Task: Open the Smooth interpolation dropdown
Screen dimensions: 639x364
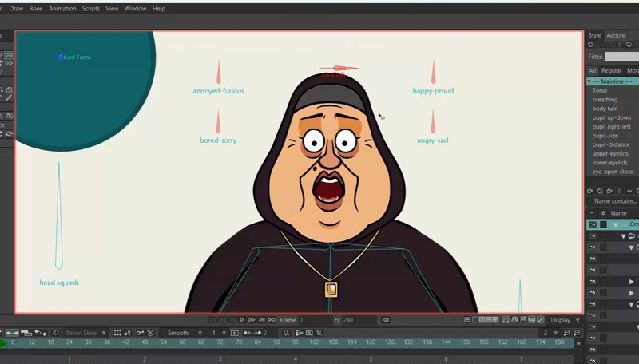Action: [x=183, y=333]
